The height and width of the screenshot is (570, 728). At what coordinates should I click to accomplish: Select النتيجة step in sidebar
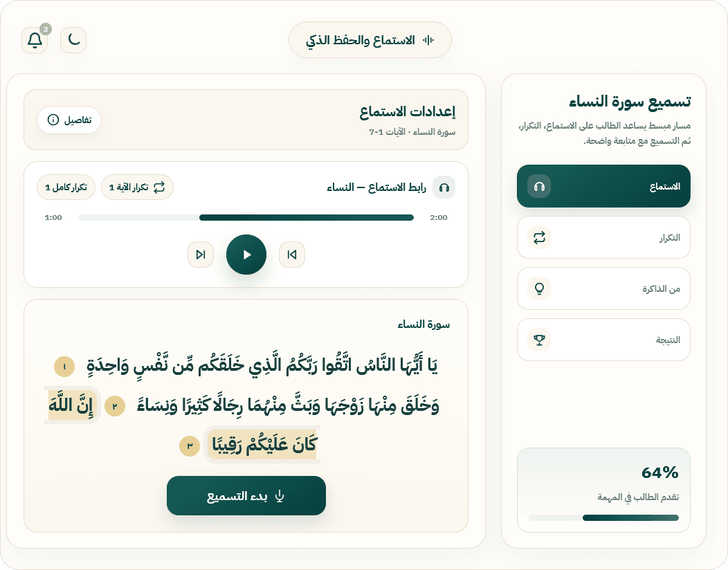(603, 340)
